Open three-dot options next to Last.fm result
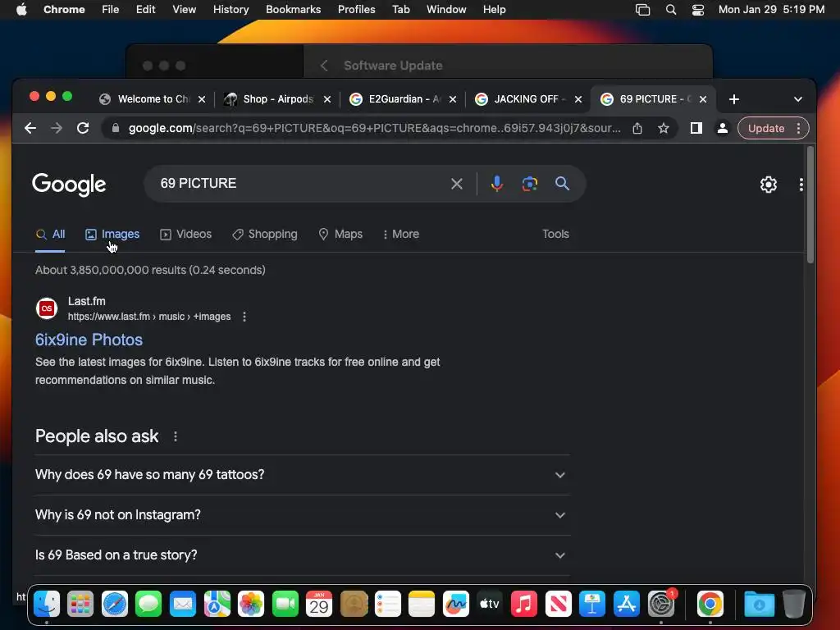The image size is (840, 630). (x=244, y=317)
